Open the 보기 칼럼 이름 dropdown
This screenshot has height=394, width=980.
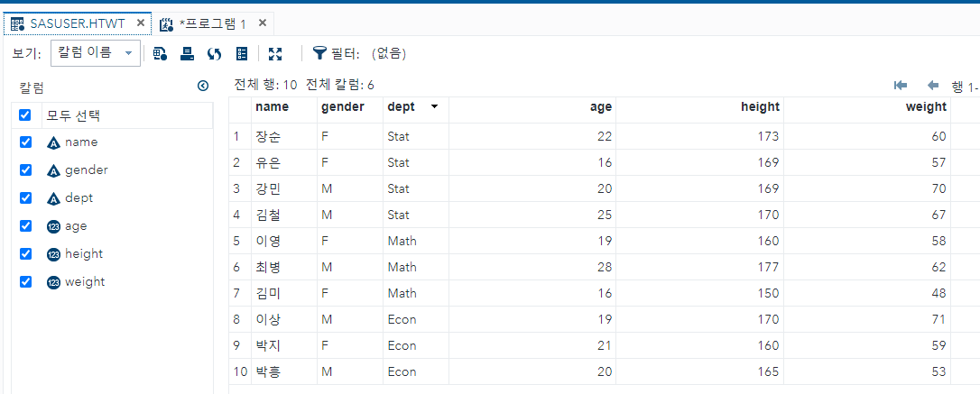(x=95, y=53)
